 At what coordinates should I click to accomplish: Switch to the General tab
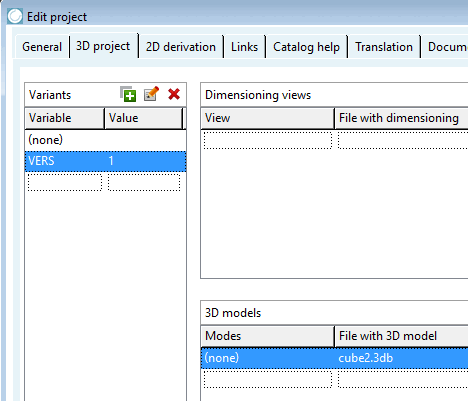point(42,47)
